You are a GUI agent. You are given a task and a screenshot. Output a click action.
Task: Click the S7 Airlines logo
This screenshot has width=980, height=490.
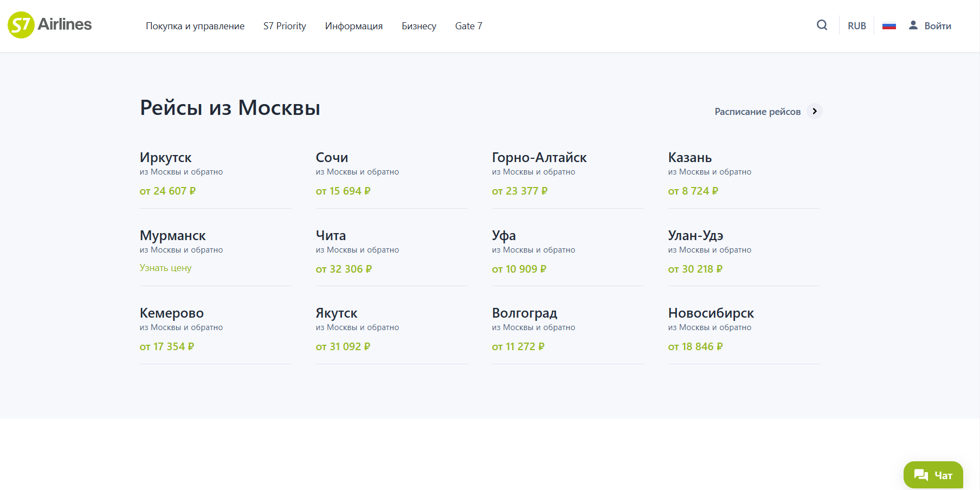click(50, 25)
